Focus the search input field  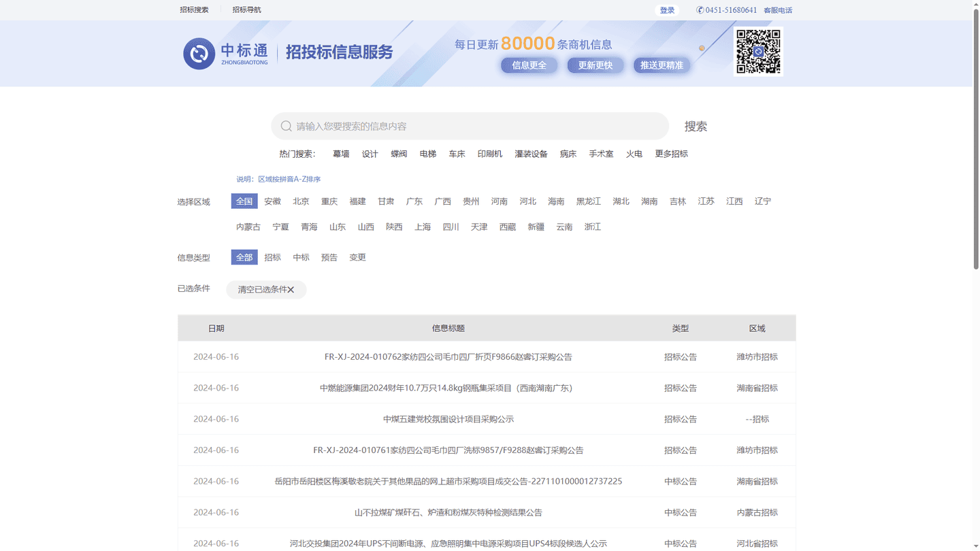tap(470, 126)
